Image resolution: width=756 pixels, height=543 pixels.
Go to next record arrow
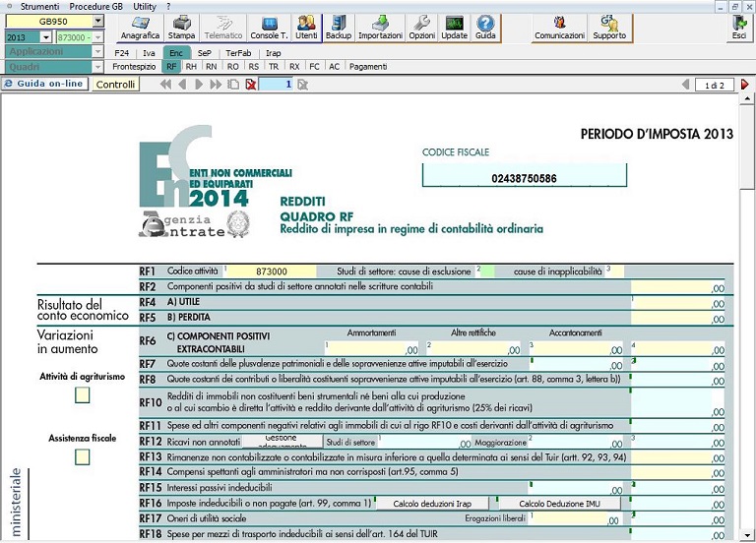(199, 85)
